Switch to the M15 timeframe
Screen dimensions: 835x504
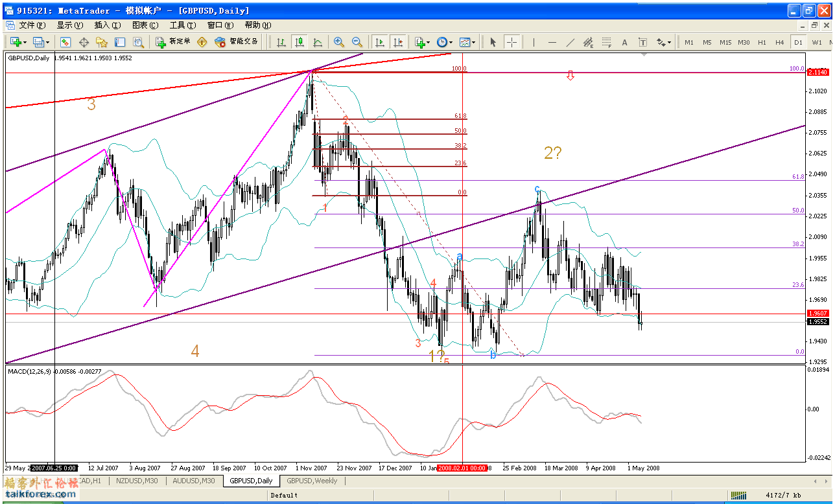[x=725, y=42]
